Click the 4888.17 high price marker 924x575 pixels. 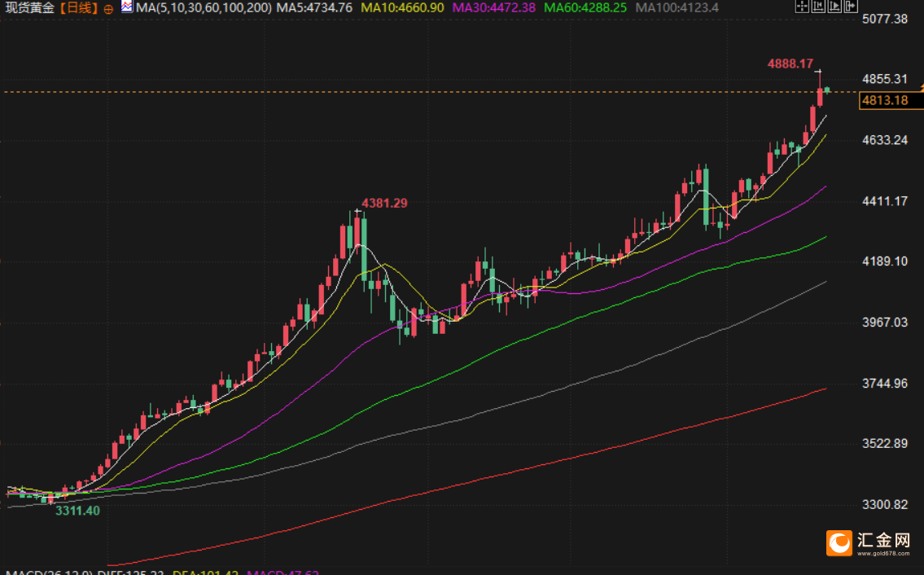790,64
